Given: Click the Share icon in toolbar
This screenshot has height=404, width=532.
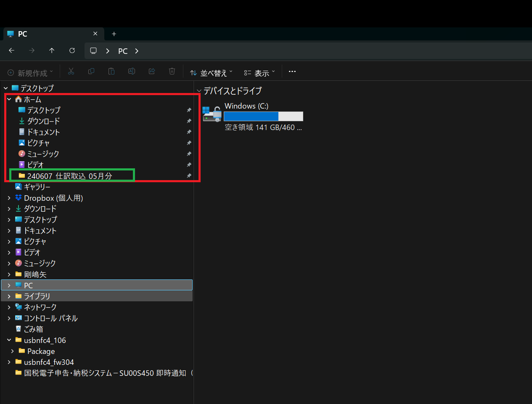Looking at the screenshot, I should pyautogui.click(x=152, y=72).
